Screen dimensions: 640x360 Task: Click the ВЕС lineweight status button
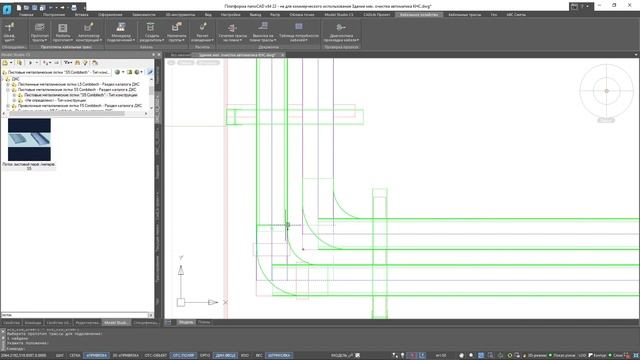(x=259, y=356)
